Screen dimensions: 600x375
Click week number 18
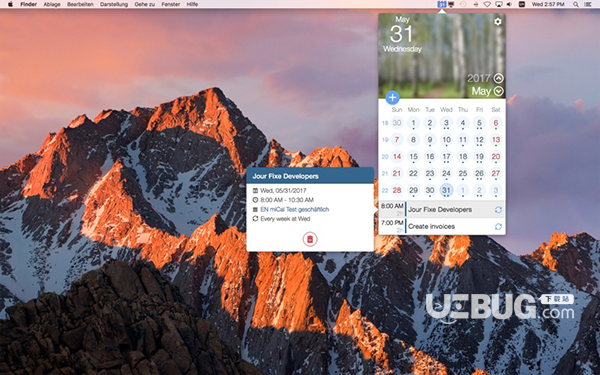point(385,123)
